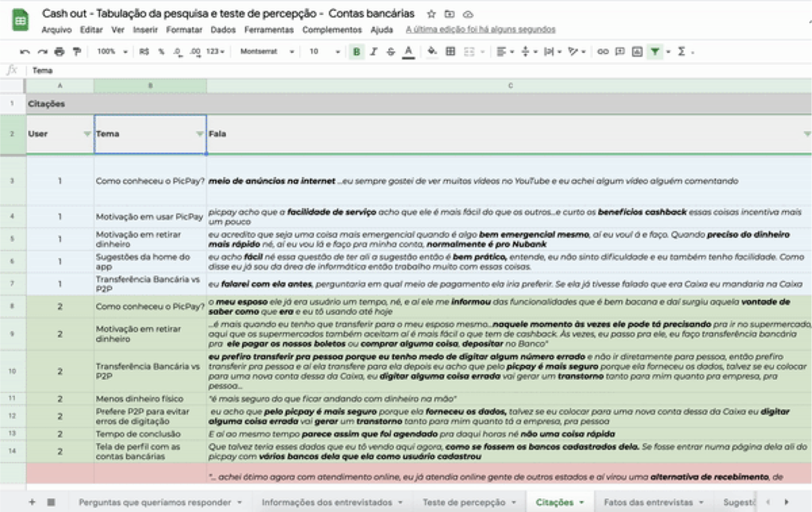Open the Ajuda menu
Image resolution: width=812 pixels, height=512 pixels.
pyautogui.click(x=382, y=29)
